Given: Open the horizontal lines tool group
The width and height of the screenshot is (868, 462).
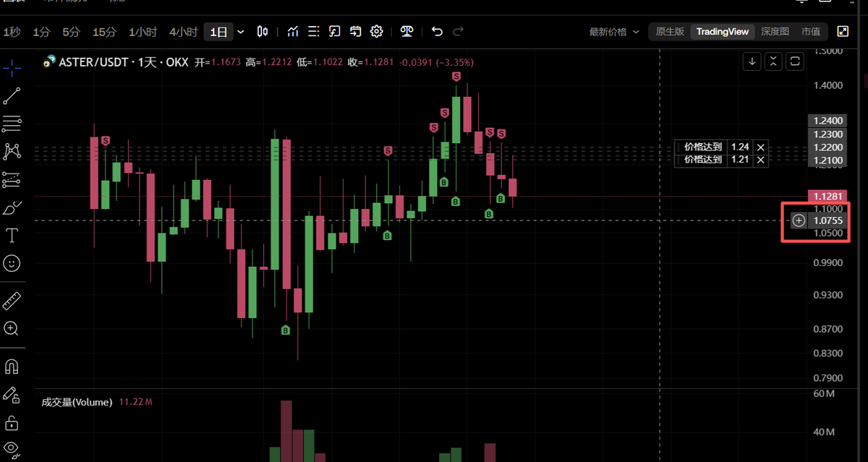Looking at the screenshot, I should 12,124.
